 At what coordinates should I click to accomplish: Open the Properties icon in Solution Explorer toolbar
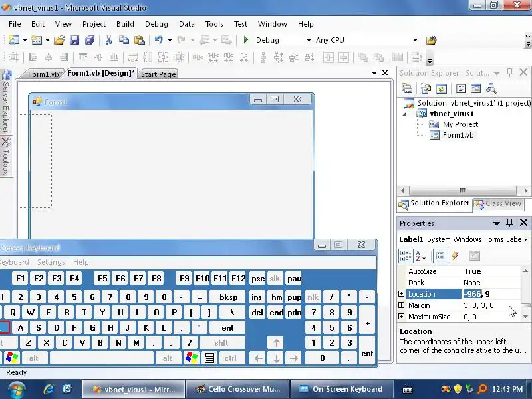[x=407, y=89]
